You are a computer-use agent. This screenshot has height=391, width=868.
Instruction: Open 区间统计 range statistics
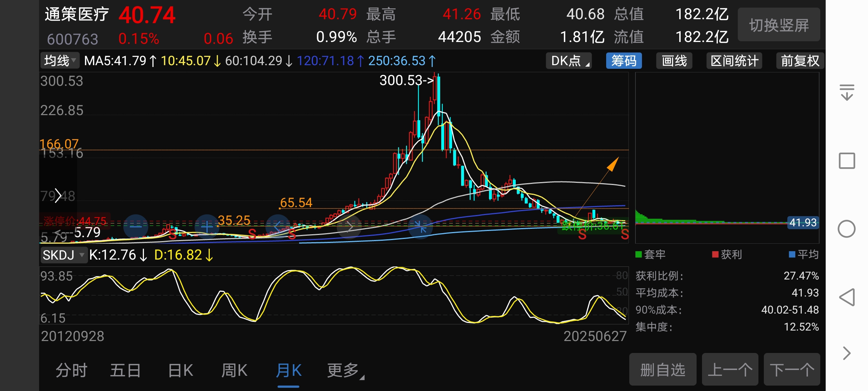click(x=734, y=60)
